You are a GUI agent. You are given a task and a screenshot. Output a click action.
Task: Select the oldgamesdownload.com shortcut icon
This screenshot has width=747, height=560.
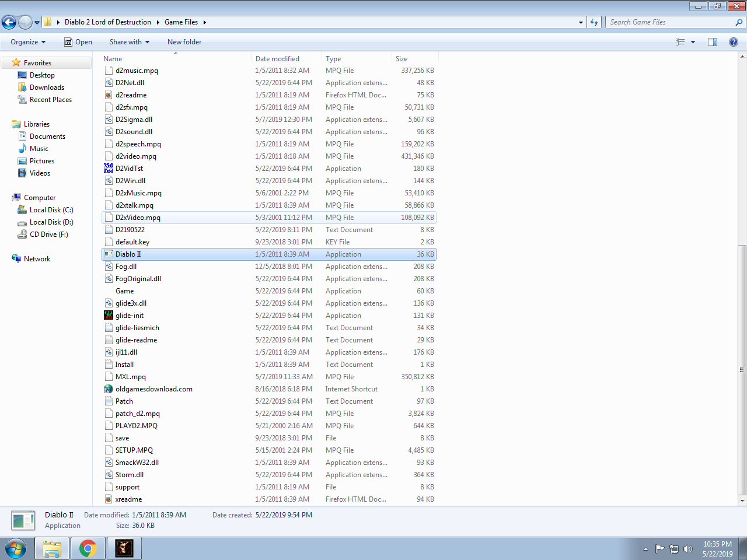click(x=109, y=389)
